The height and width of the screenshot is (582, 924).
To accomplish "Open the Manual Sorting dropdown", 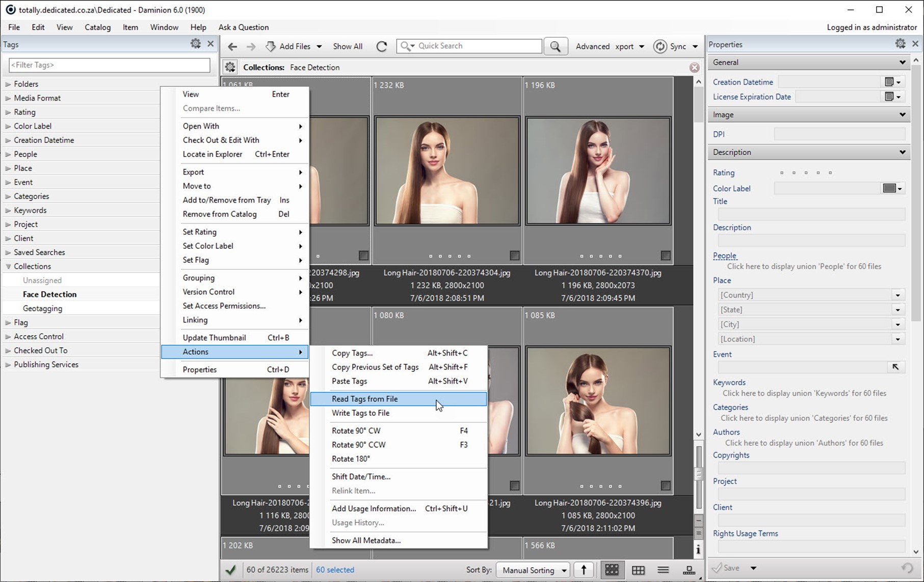I will [x=533, y=570].
